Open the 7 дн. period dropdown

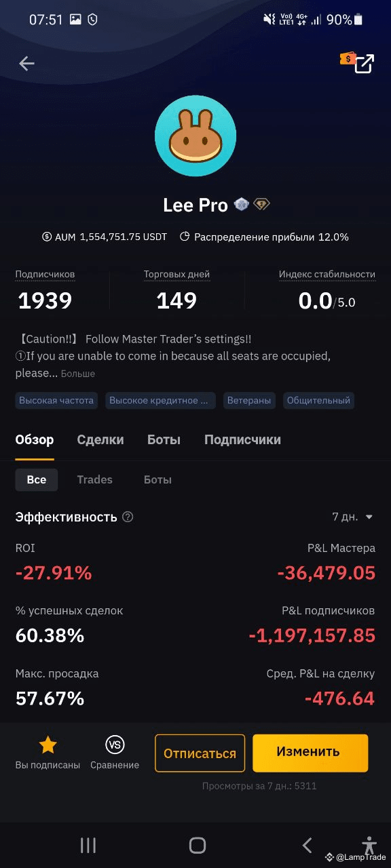353,517
